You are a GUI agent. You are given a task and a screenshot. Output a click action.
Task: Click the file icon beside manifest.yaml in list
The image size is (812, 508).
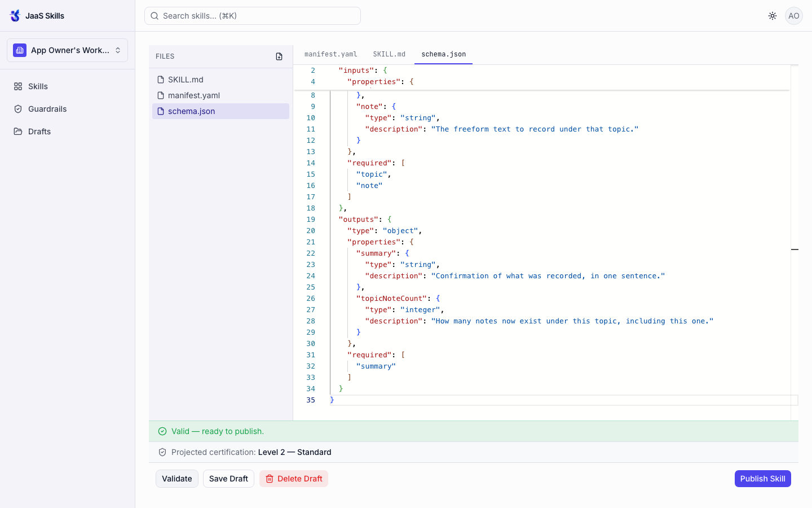[x=161, y=95]
